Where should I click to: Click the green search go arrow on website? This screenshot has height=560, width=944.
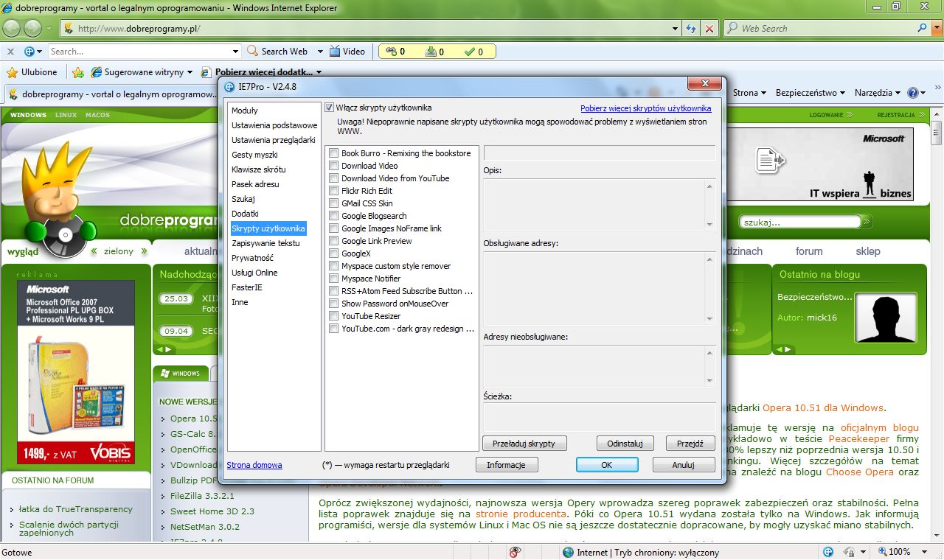[x=867, y=222]
